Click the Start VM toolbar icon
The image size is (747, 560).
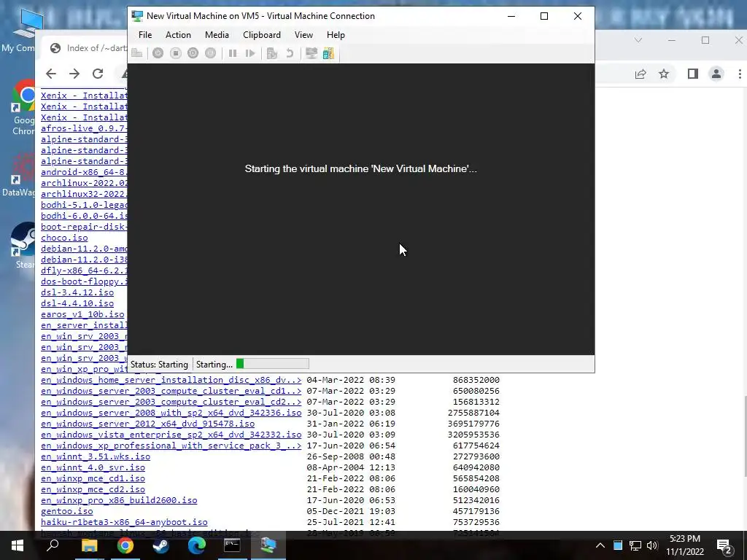point(158,53)
